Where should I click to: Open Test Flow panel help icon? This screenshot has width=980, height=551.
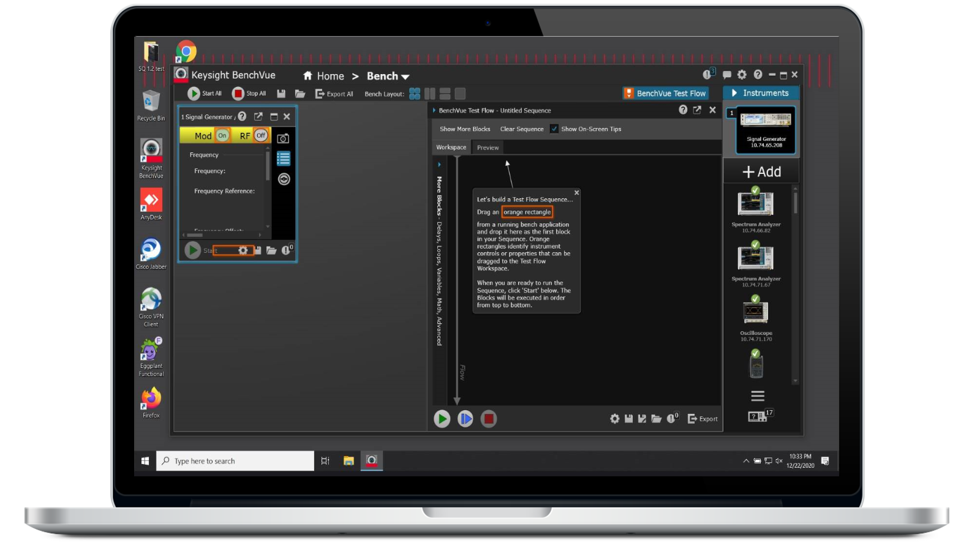tap(683, 110)
